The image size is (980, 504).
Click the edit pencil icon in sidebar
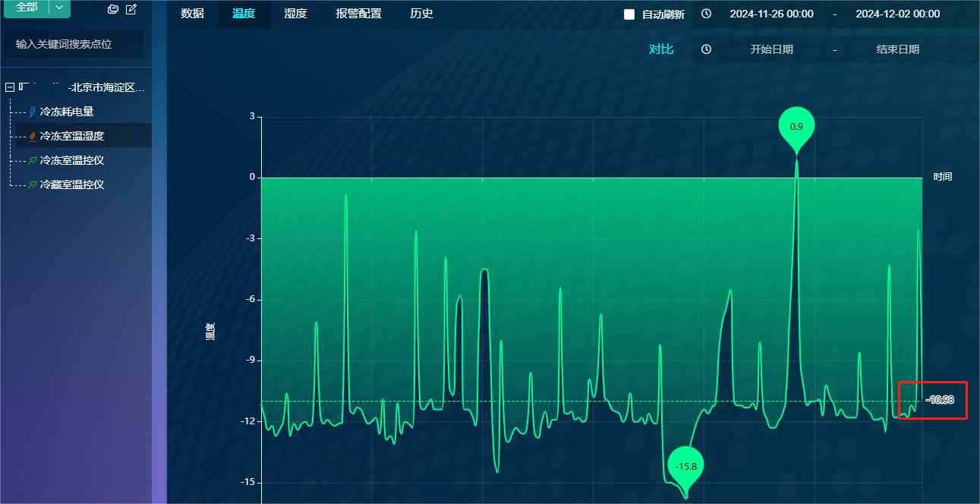pyautogui.click(x=131, y=9)
